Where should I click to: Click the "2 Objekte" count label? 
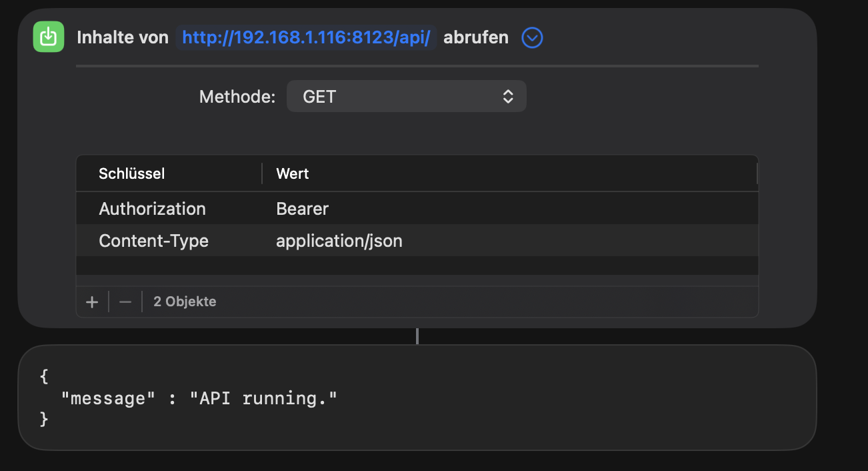(x=185, y=302)
